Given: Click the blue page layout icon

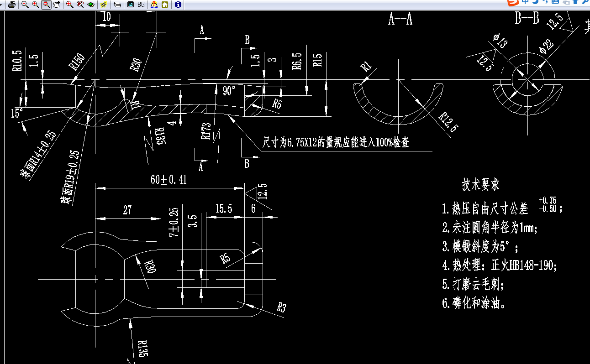Looking at the screenshot, I should tap(131, 5).
